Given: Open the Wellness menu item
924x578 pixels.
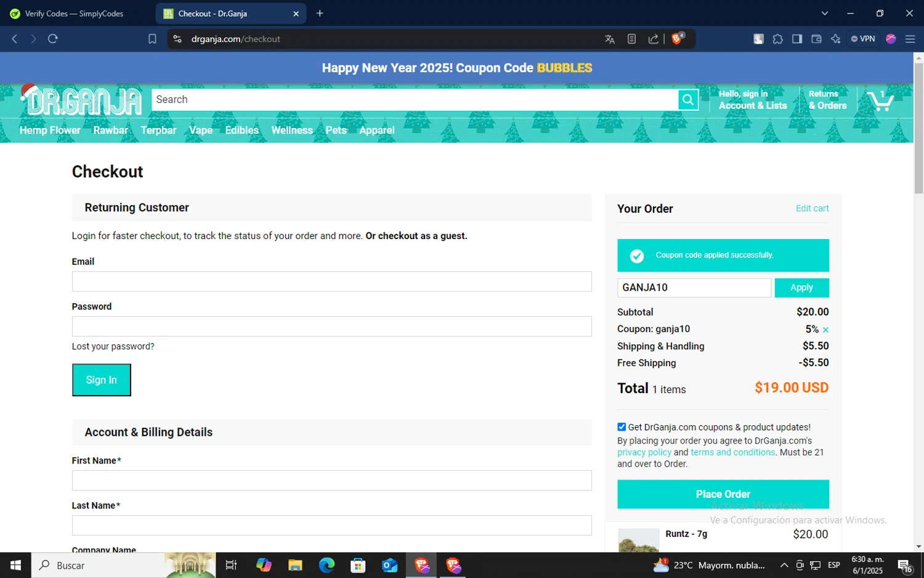Looking at the screenshot, I should click(292, 130).
